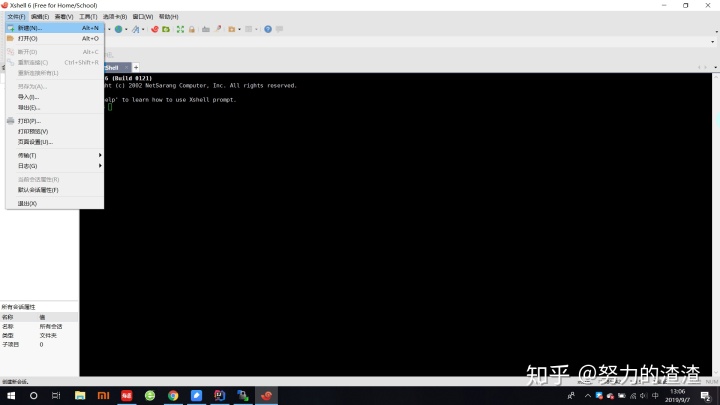Switch to Xshell via its taskbar icon
The height and width of the screenshot is (405, 720).
pos(266,395)
